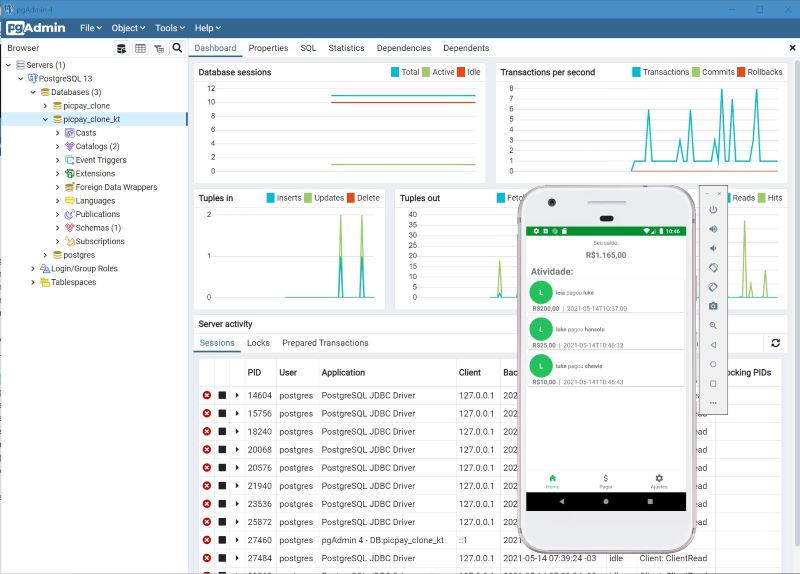Click the Filtered Rows icon in Browser toolbar

[x=159, y=48]
